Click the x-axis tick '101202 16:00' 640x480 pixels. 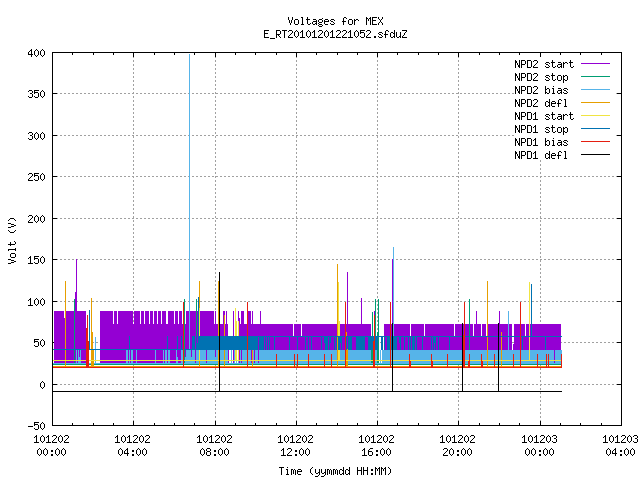pyautogui.click(x=376, y=446)
